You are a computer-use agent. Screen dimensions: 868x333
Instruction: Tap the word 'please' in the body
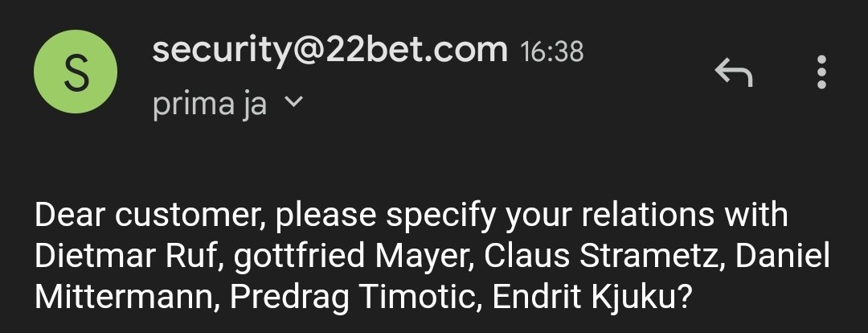320,216
